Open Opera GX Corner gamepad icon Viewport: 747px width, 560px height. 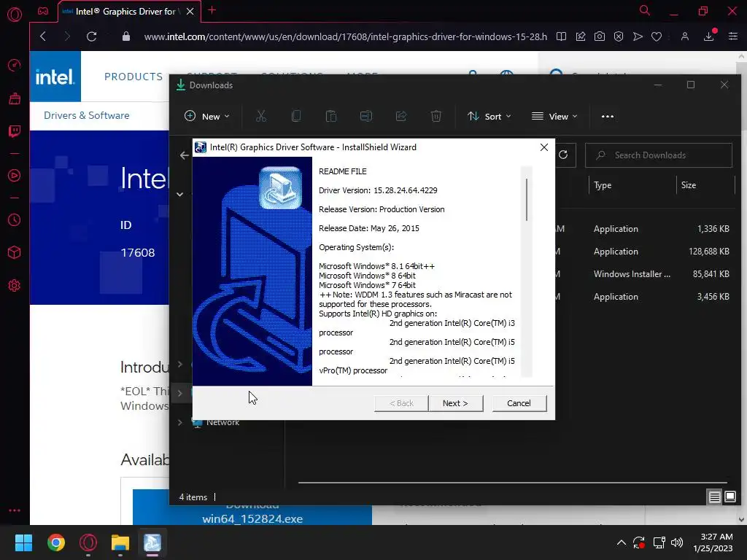pos(43,11)
